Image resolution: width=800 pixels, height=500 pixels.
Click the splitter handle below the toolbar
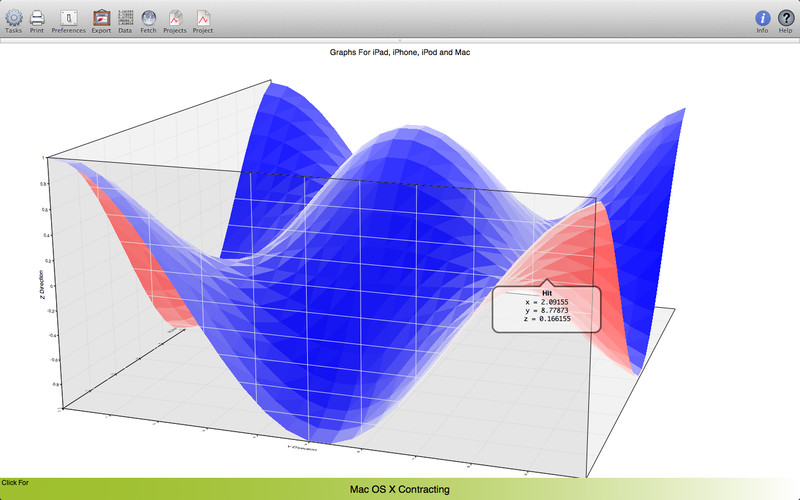pos(400,40)
